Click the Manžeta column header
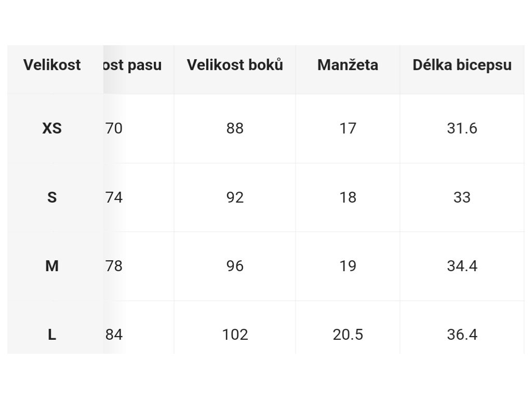 click(x=348, y=65)
